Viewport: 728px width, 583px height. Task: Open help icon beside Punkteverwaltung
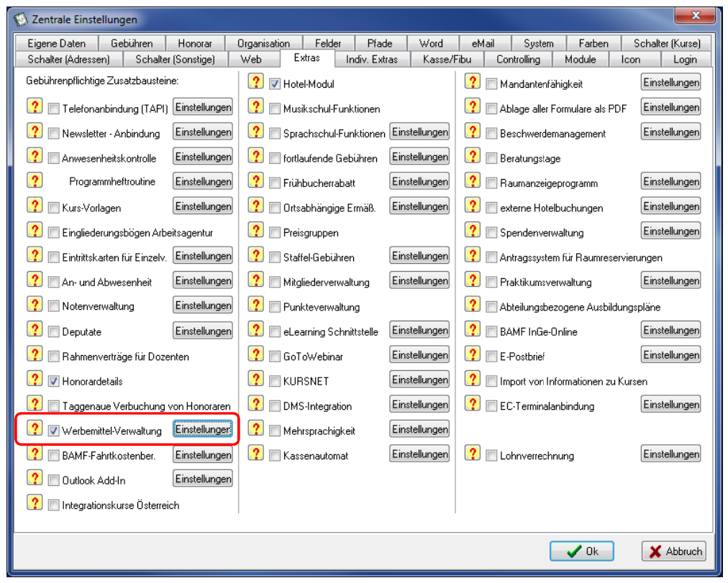tap(256, 306)
